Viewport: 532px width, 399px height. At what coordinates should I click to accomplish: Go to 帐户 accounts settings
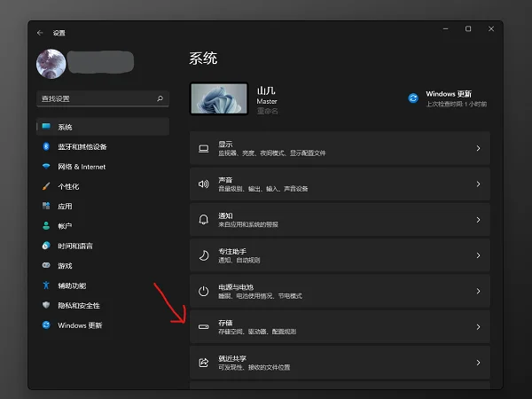(x=65, y=226)
